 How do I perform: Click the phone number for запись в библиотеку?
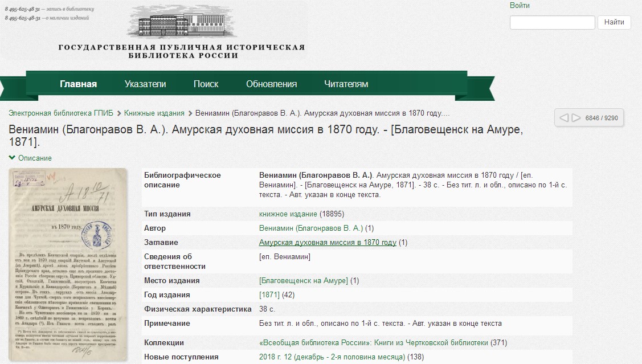pos(23,9)
